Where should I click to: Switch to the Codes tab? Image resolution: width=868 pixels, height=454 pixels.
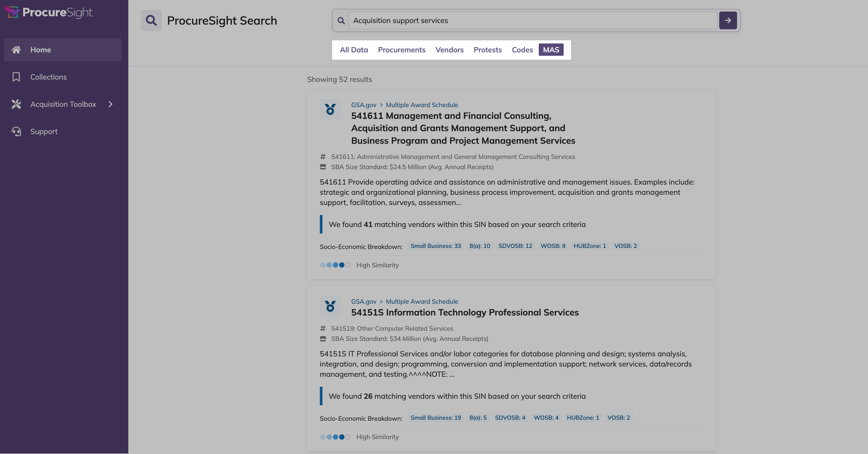pos(522,50)
